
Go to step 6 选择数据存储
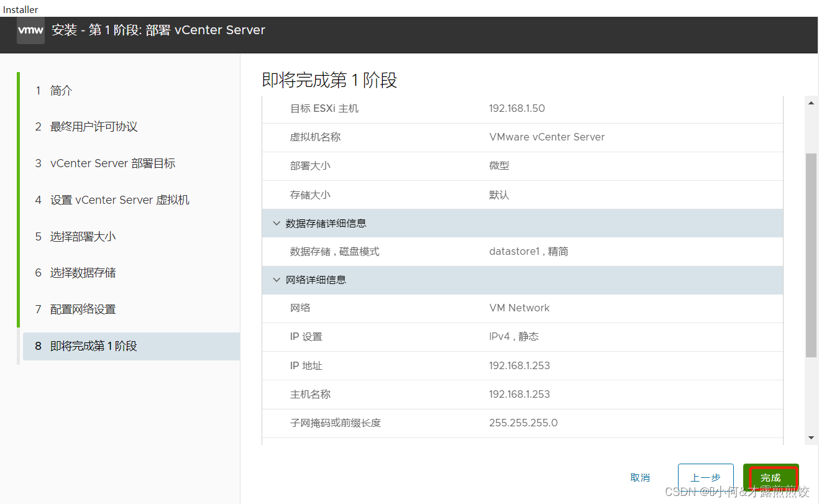tap(75, 273)
